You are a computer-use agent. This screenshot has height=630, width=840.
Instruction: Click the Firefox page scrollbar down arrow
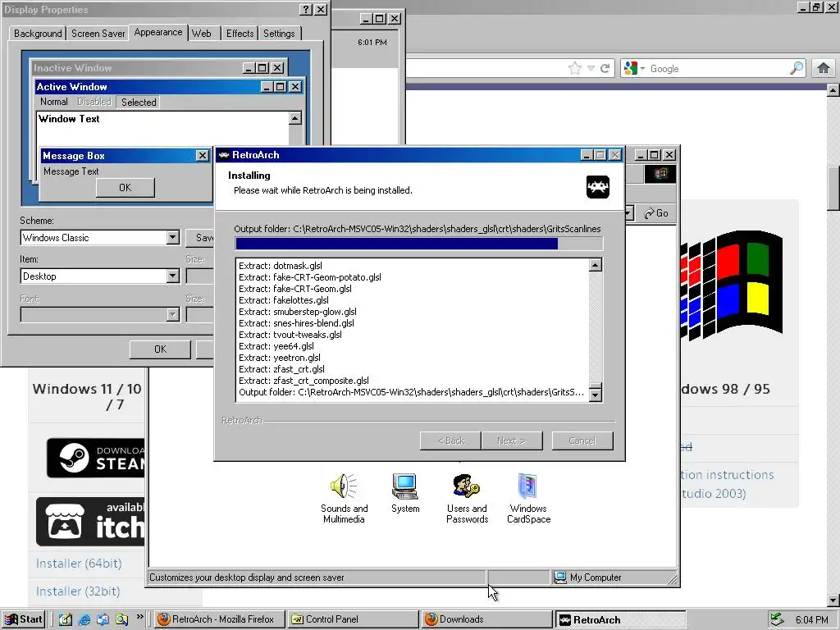[833, 600]
